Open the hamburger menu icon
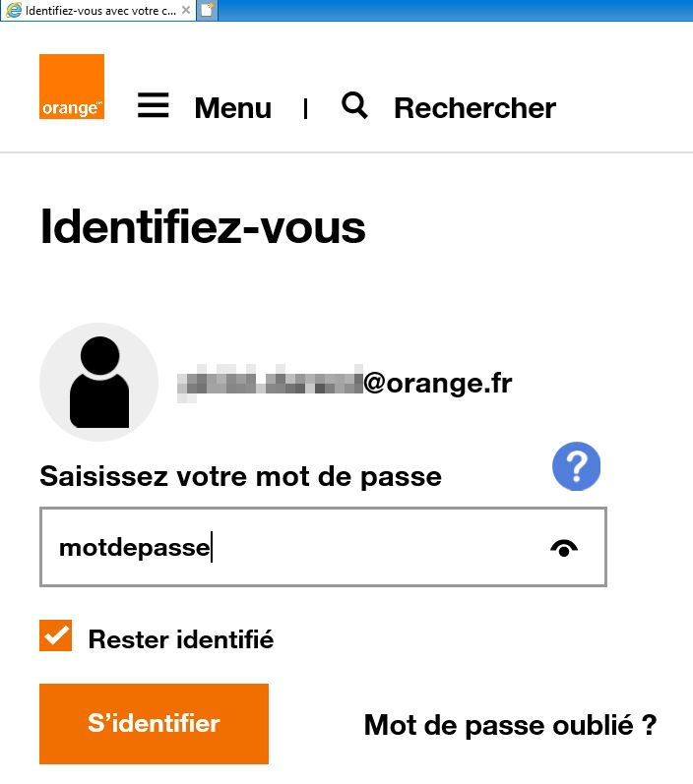The height and width of the screenshot is (784, 693). tap(153, 105)
